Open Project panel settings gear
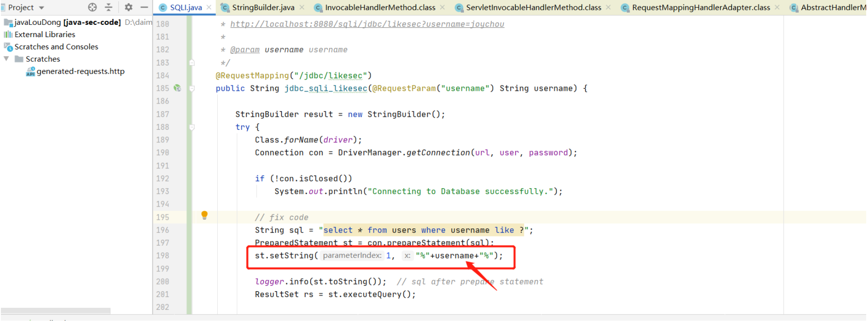Viewport: 868px width, 322px height. tap(129, 7)
